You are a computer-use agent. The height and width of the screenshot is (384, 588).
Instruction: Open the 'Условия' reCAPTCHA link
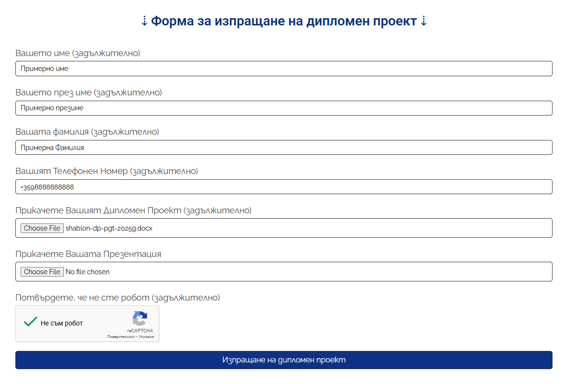(146, 337)
